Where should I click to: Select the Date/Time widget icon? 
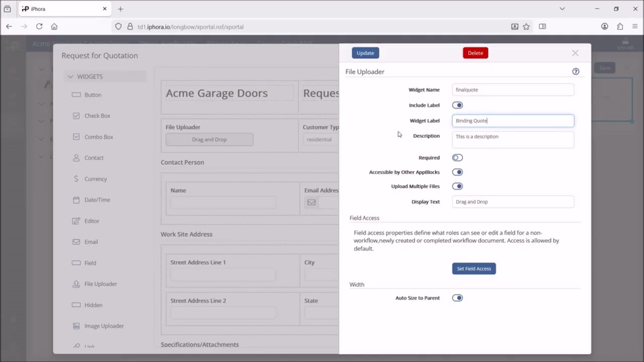tap(76, 200)
